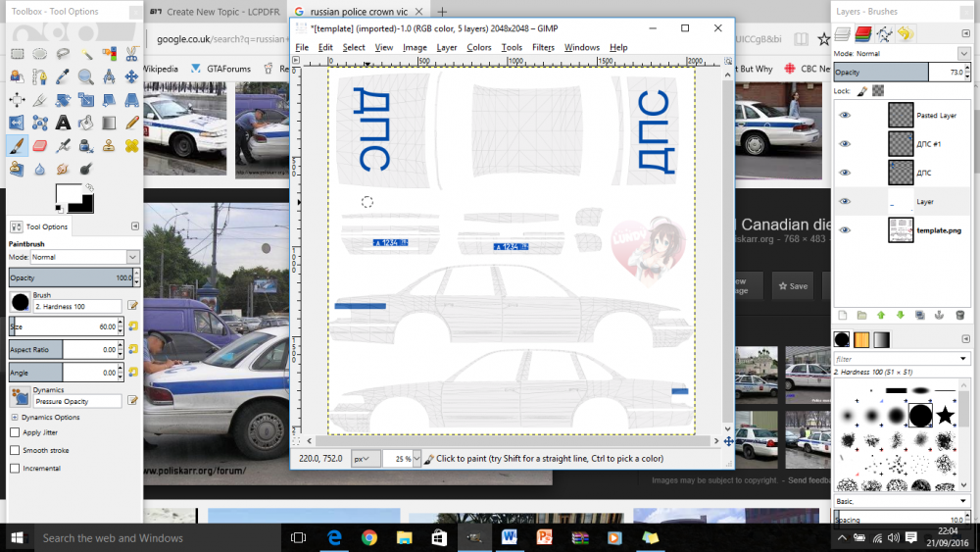Open the Colors menu
The image size is (980, 552).
click(x=479, y=47)
